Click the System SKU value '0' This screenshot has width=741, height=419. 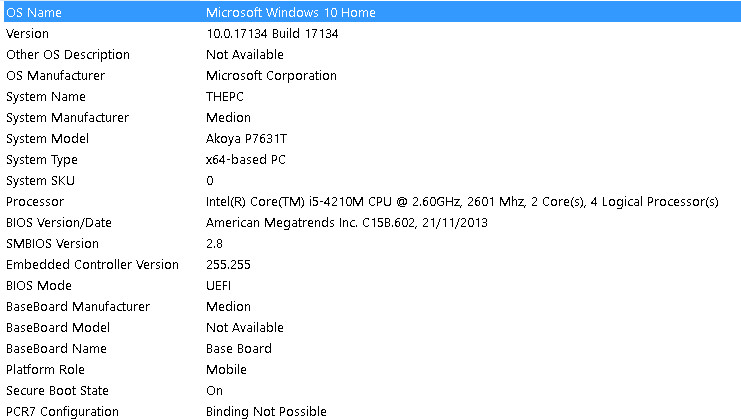(x=210, y=181)
